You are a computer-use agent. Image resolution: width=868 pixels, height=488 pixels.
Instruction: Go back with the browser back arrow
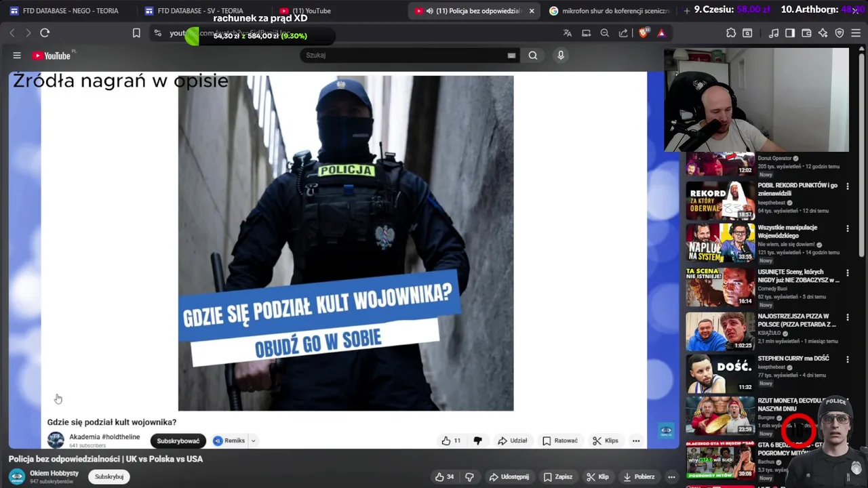12,33
